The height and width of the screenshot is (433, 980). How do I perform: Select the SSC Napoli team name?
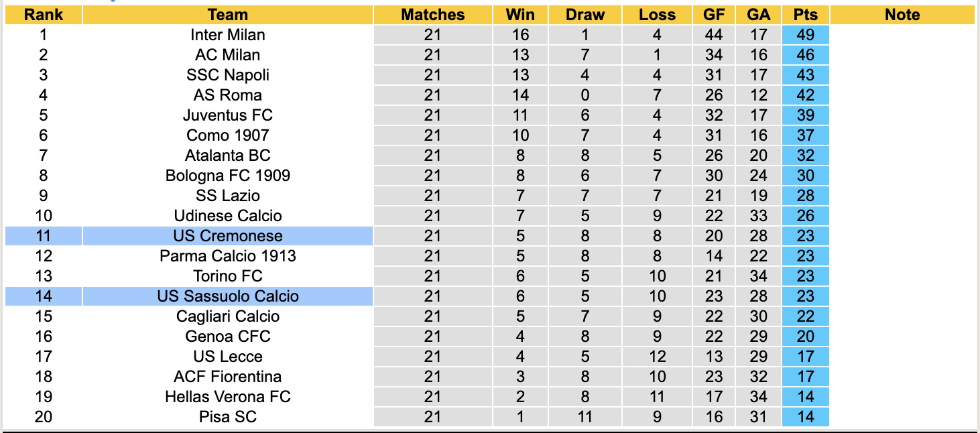click(x=228, y=75)
